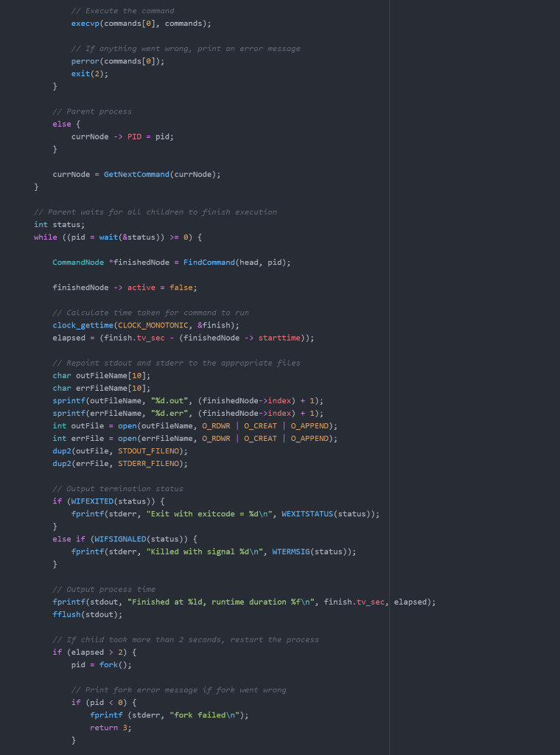
Task: Click the 'pid = fork();' line
Action: (102, 664)
